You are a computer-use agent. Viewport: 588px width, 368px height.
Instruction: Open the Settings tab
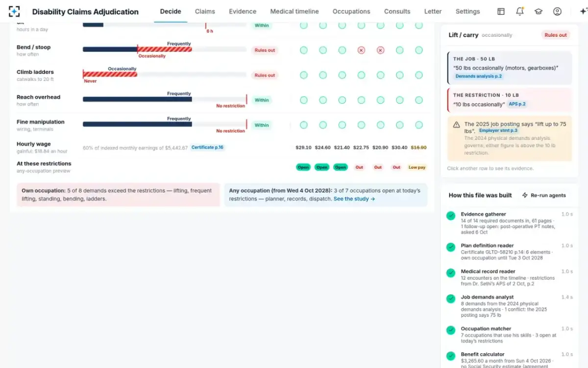click(467, 11)
